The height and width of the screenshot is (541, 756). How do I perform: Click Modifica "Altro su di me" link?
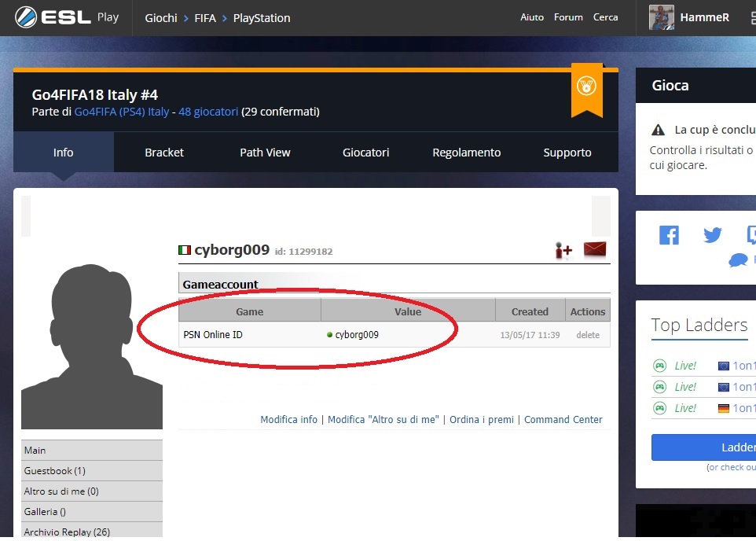384,420
